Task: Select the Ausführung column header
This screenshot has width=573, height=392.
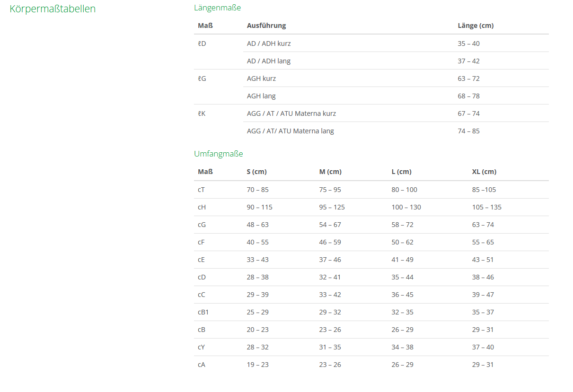Action: pyautogui.click(x=266, y=26)
